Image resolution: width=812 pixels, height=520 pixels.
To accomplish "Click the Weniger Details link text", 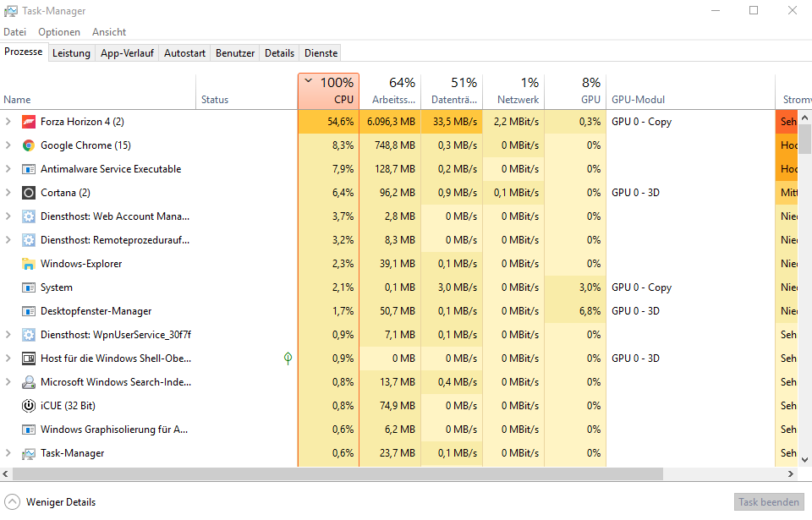I will [x=61, y=502].
